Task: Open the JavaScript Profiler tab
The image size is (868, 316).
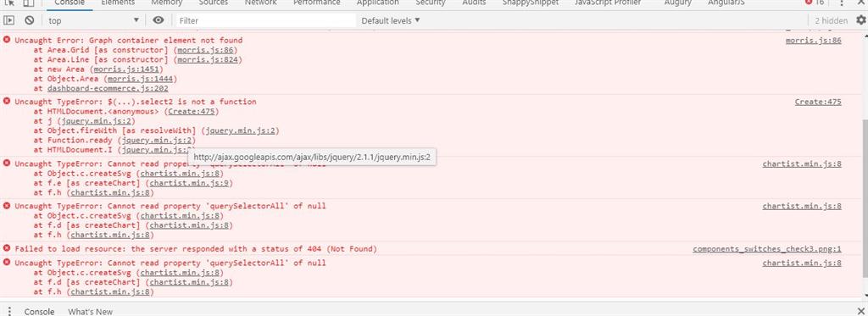Action: (x=608, y=3)
